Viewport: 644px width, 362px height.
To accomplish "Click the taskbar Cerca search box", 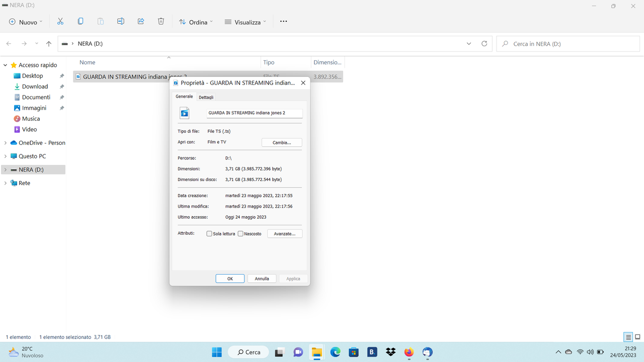I will [x=249, y=352].
